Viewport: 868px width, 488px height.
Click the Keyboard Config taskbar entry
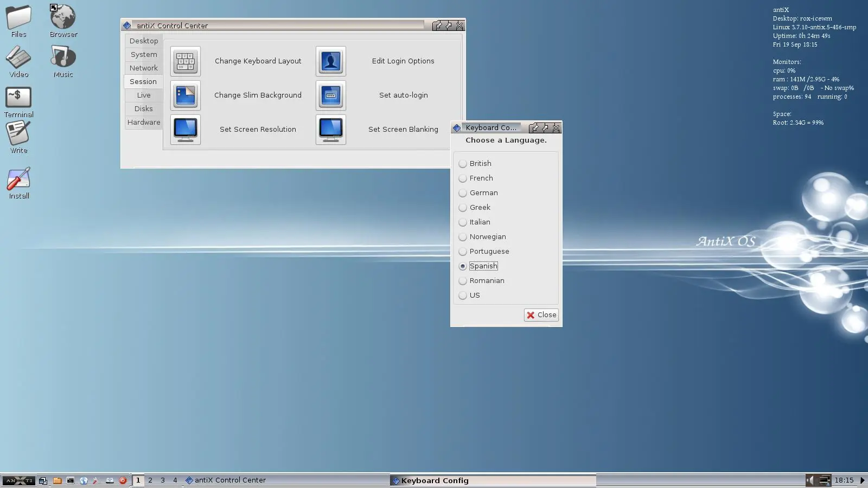(493, 480)
